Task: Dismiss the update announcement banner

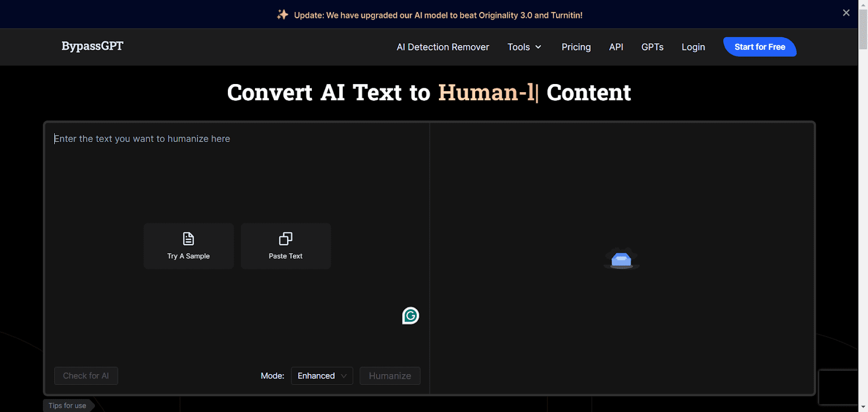Action: tap(846, 13)
